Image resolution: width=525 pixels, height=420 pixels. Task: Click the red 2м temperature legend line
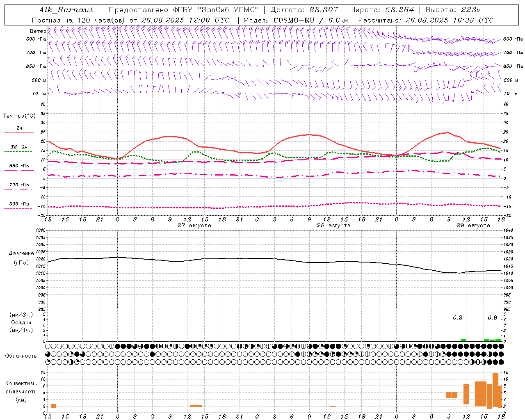[x=19, y=132]
